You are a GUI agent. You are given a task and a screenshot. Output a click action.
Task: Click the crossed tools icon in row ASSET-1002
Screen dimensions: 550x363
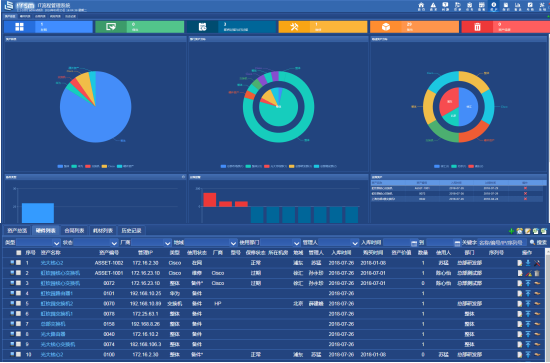click(x=537, y=263)
